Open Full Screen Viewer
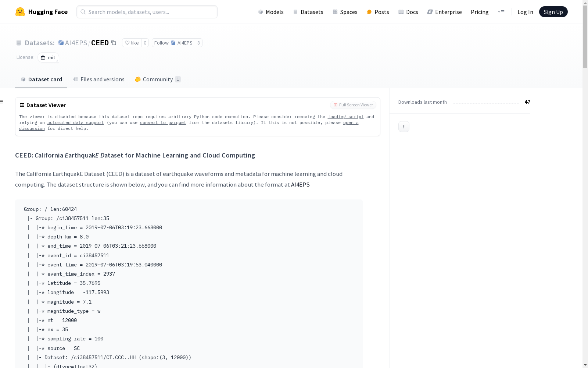This screenshot has height=368, width=588. click(353, 105)
